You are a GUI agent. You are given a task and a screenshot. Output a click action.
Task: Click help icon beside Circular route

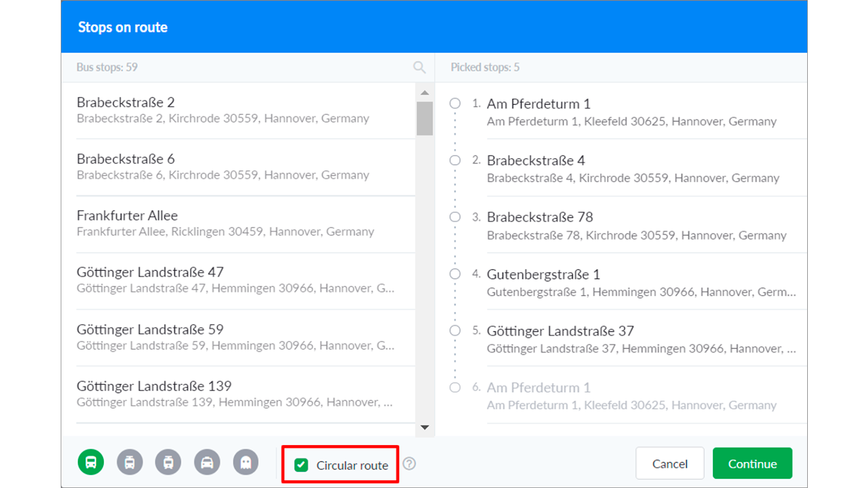pos(410,464)
